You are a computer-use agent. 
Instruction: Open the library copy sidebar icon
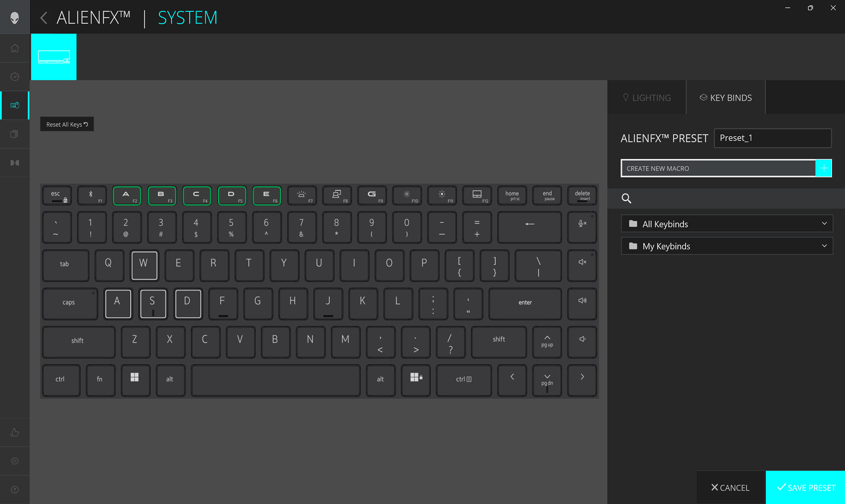(15, 134)
